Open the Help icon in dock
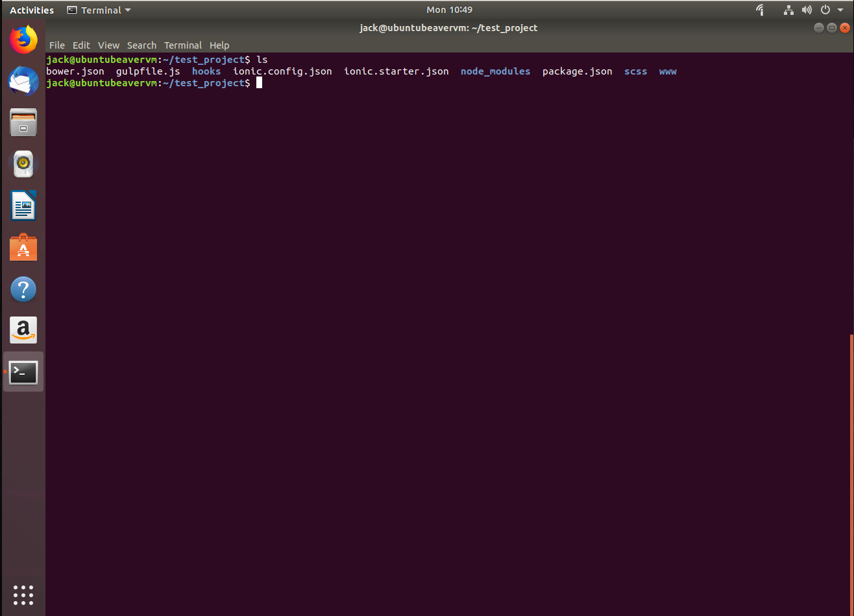Screen dimensions: 854x616 click(x=23, y=289)
